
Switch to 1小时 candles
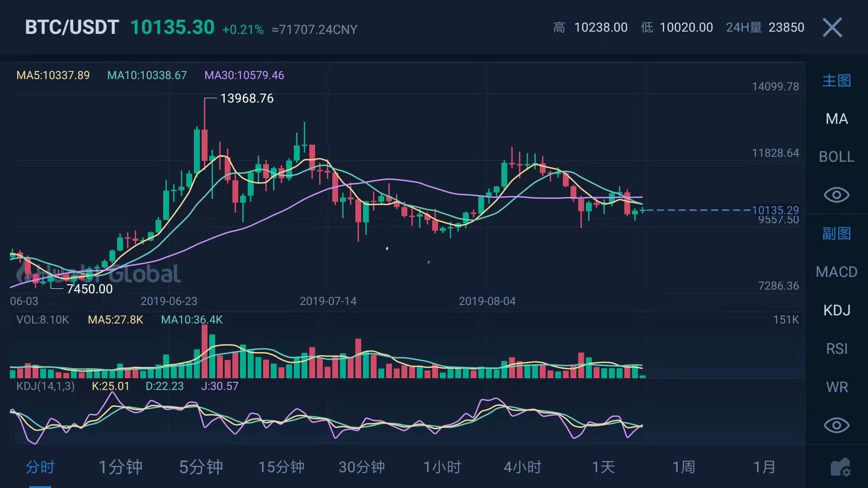pos(442,467)
